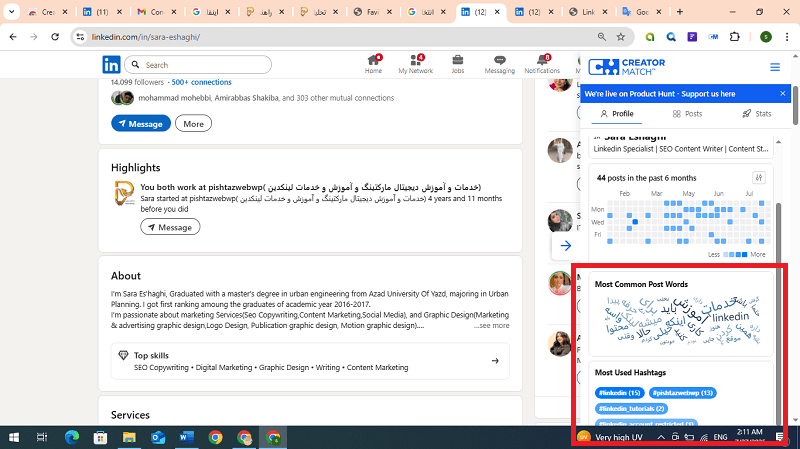Close the Product Hunt banner

click(783, 93)
